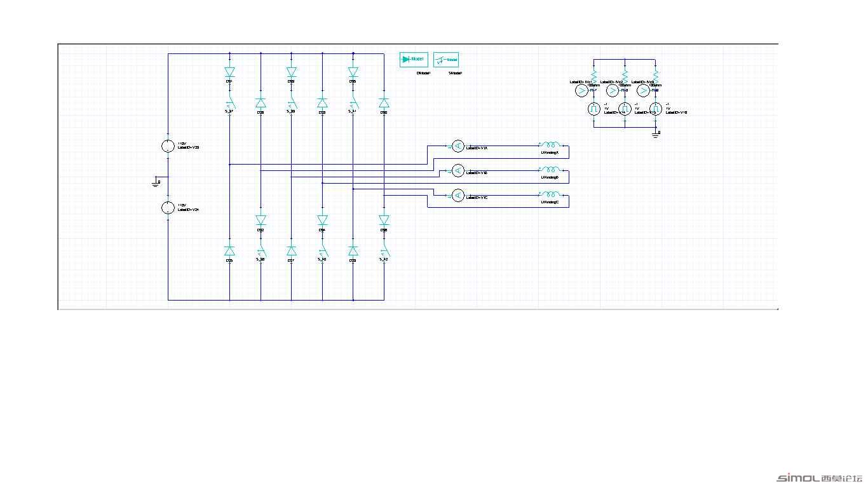Click the LabelID=VIA text
The image size is (868, 488).
[477, 147]
